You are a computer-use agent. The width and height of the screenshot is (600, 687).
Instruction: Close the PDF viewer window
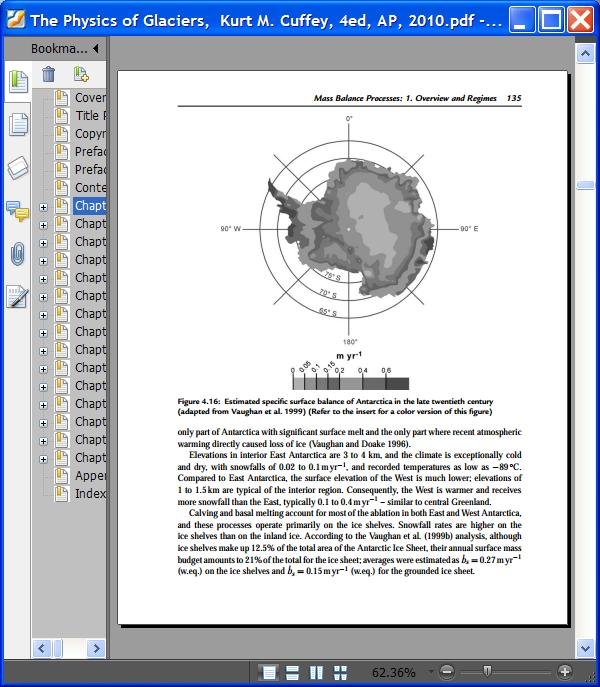[x=580, y=20]
